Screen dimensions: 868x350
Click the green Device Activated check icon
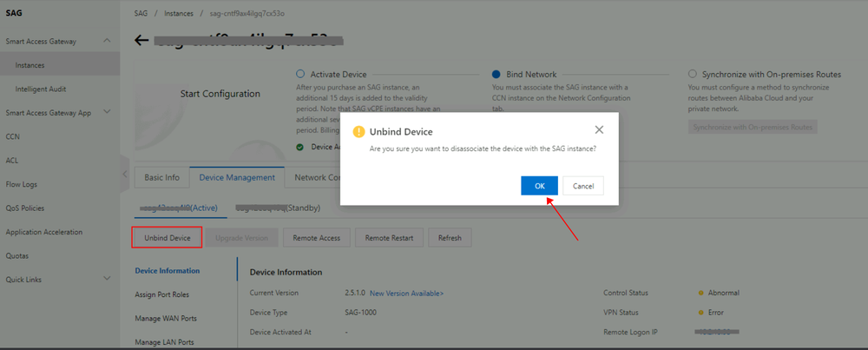point(300,148)
